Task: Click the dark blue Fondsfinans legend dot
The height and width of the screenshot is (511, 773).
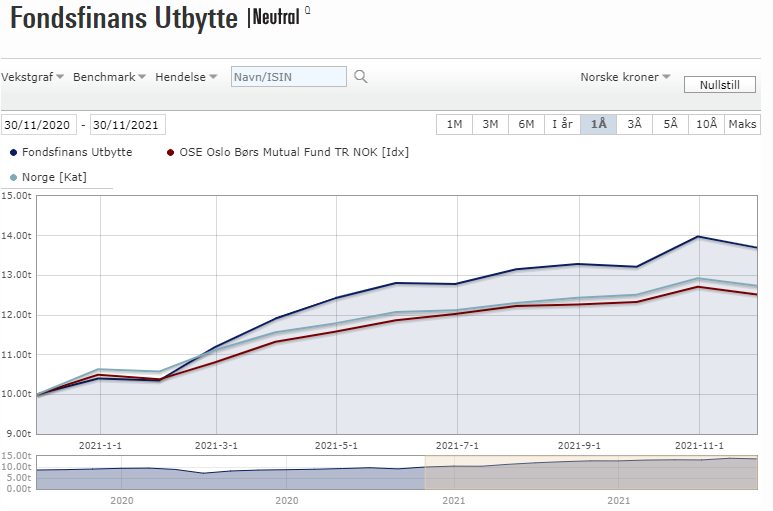Action: (x=14, y=153)
